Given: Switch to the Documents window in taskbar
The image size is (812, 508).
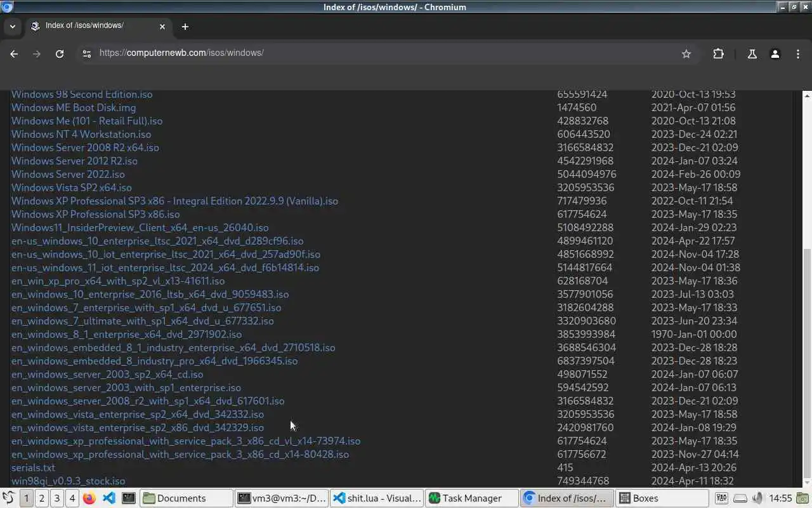Looking at the screenshot, I should click(x=186, y=498).
